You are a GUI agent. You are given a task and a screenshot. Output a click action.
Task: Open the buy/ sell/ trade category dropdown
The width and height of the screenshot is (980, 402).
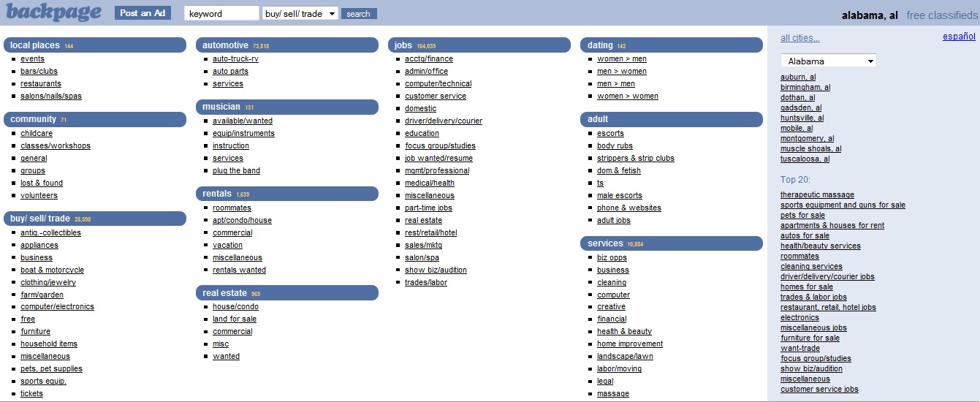pos(300,13)
